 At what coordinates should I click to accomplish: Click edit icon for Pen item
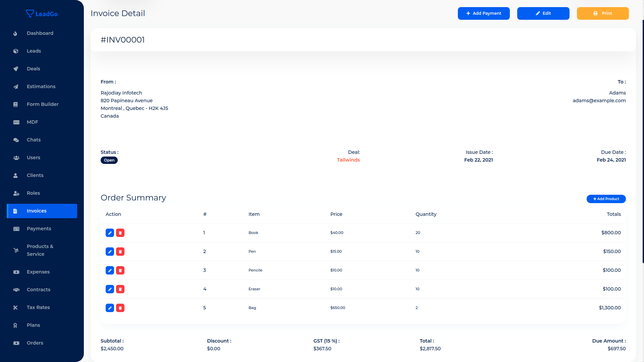click(x=110, y=251)
